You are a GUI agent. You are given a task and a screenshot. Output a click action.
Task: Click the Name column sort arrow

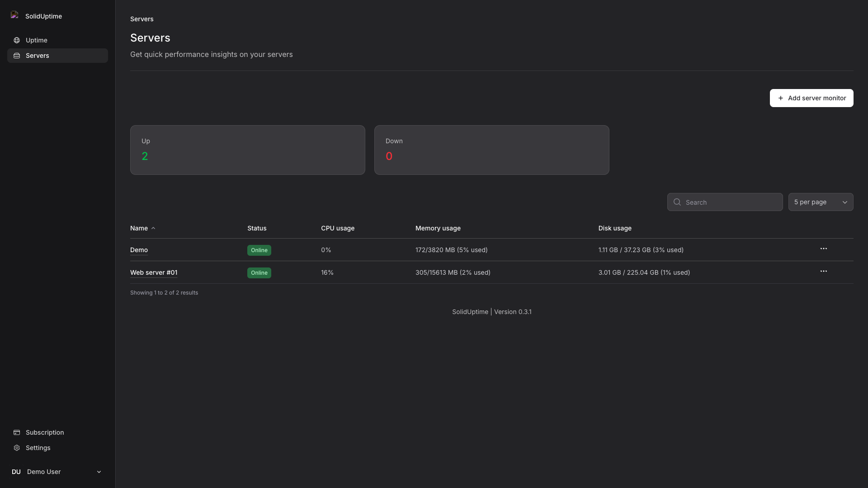[x=153, y=228]
